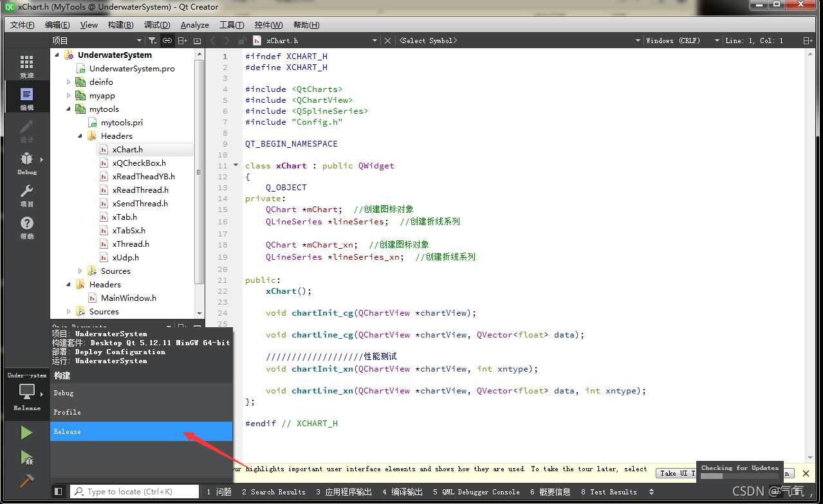The image size is (823, 504).
Task: Open the 1 问题 output pane
Action: tap(219, 492)
